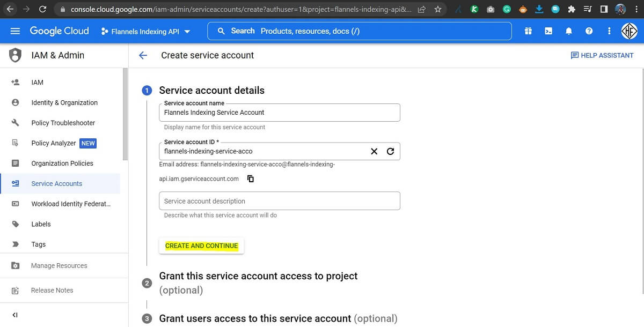The image size is (644, 327).
Task: Open the account avatar menu in Google Cloud header
Action: click(630, 31)
